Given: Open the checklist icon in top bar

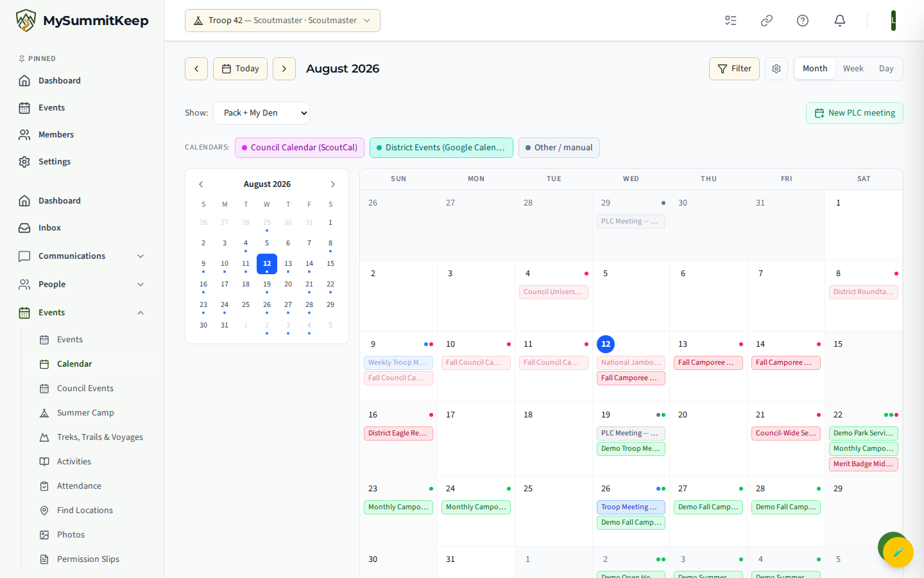Looking at the screenshot, I should pyautogui.click(x=731, y=21).
